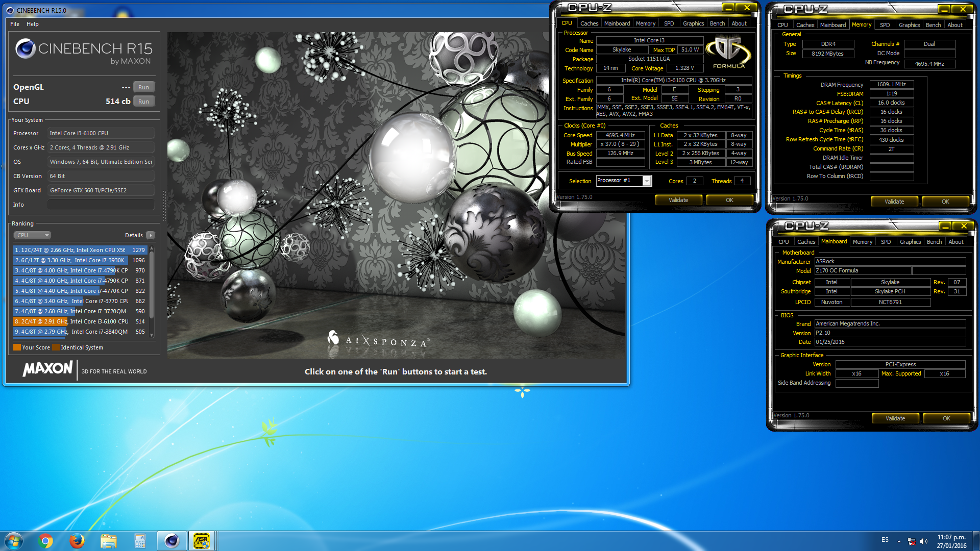Screen dimensions: 980x551
Task: Open Graphics tab in CPU-Z Memory window
Action: (909, 25)
